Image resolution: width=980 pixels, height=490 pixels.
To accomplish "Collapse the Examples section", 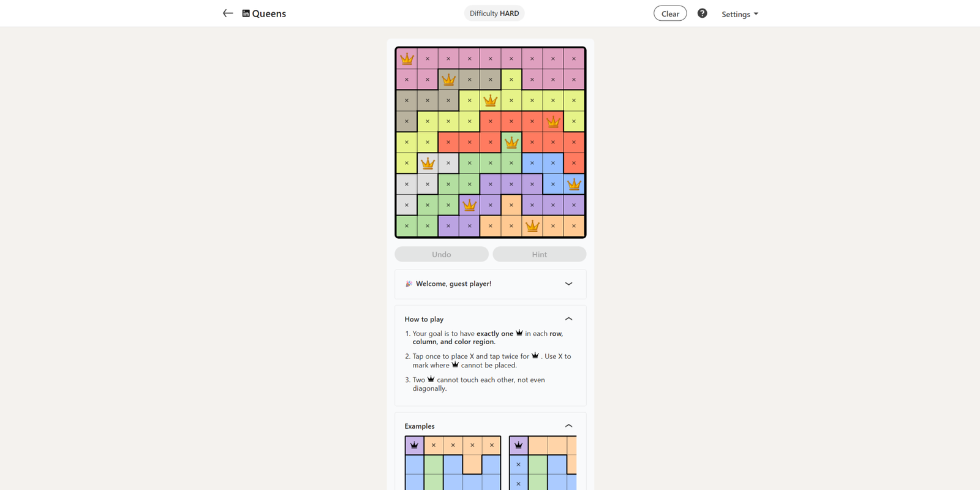I will coord(568,426).
